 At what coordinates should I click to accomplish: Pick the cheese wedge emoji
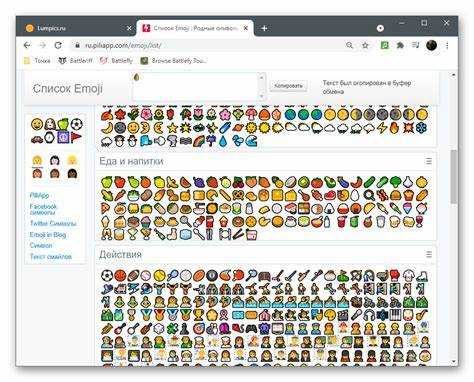290,195
